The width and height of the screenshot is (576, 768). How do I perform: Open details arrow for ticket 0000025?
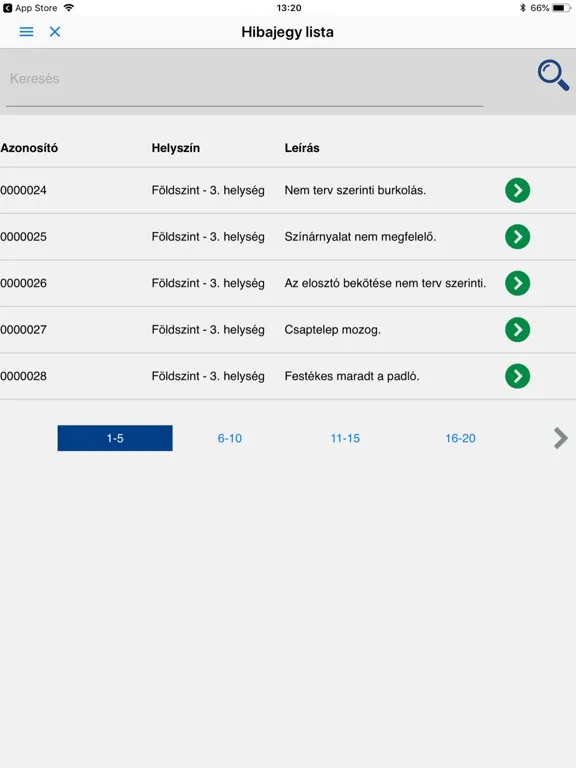point(517,237)
